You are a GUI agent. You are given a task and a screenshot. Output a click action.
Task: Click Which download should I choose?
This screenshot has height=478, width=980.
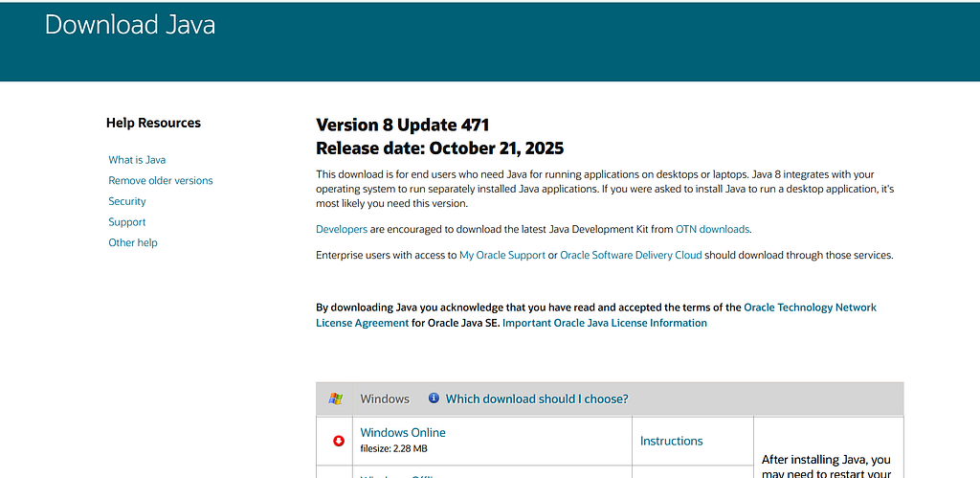[537, 398]
